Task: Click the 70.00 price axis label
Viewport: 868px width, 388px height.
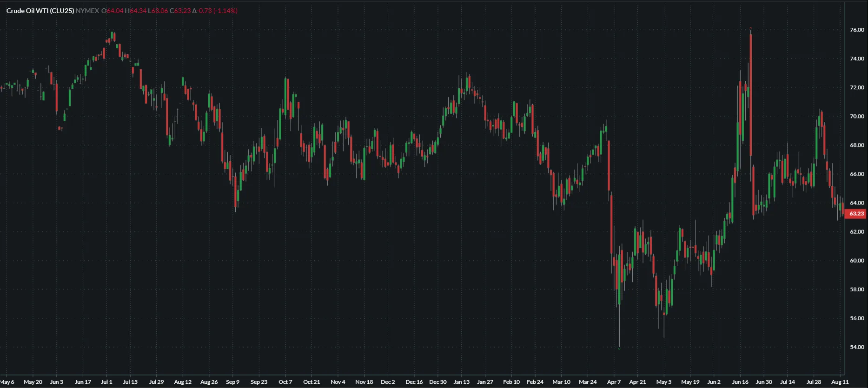Action: coord(856,116)
